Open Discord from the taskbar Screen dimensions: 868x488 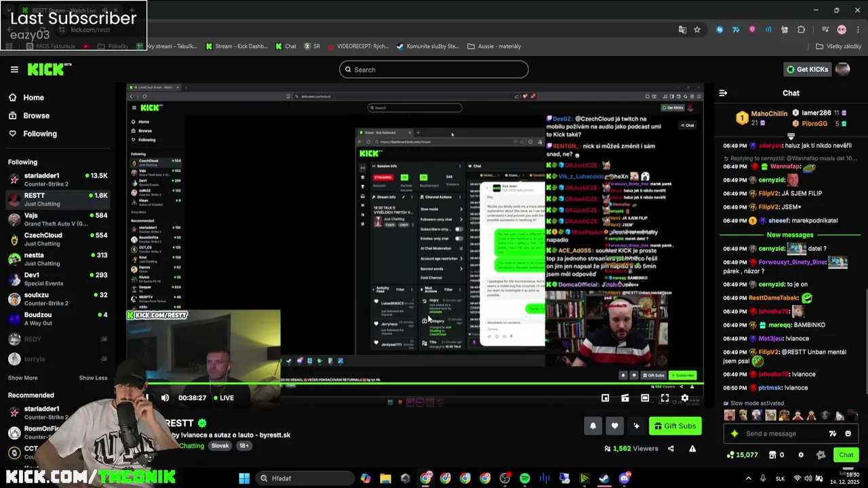pyautogui.click(x=624, y=479)
